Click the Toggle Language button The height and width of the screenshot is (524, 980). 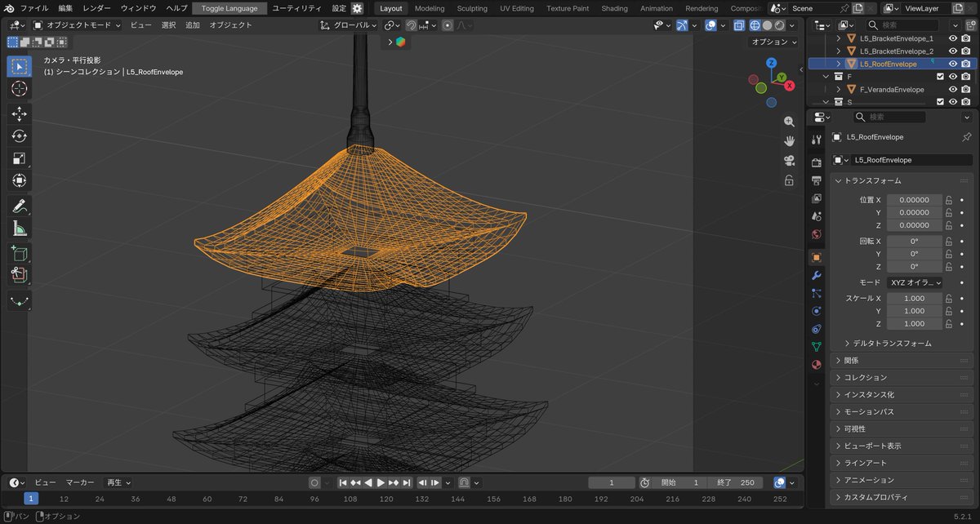pos(229,8)
